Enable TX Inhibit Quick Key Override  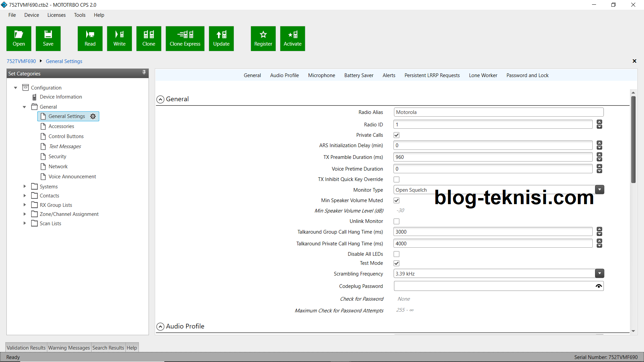click(396, 179)
